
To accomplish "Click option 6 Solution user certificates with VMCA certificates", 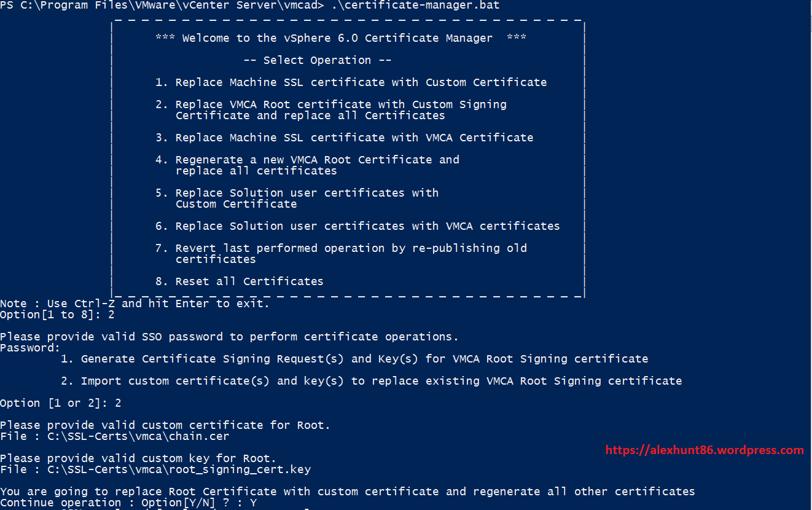I will click(357, 226).
